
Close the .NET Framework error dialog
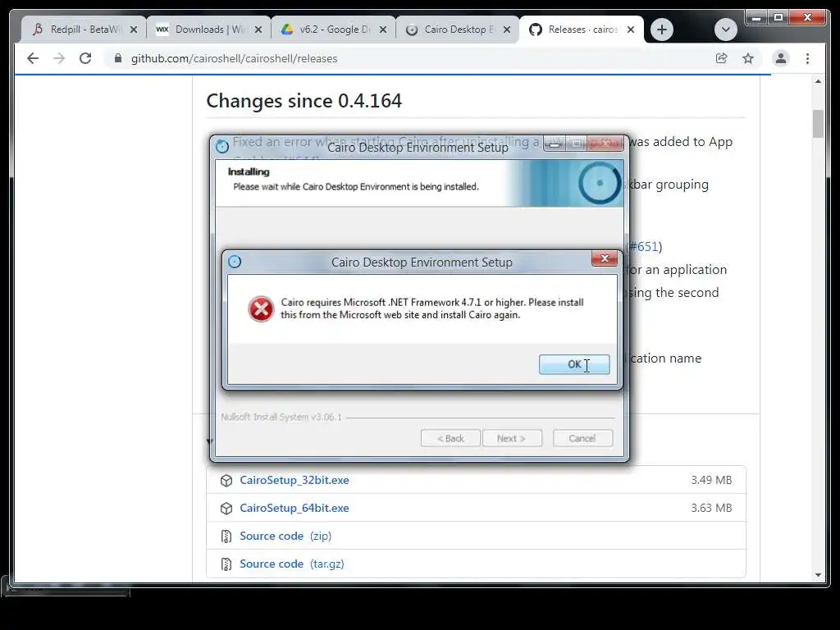605,258
